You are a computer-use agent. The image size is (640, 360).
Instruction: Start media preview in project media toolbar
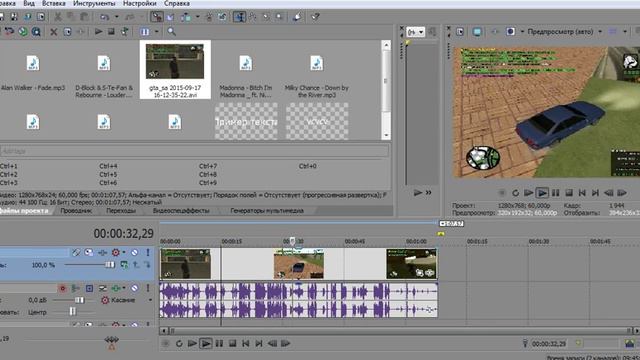[x=98, y=31]
